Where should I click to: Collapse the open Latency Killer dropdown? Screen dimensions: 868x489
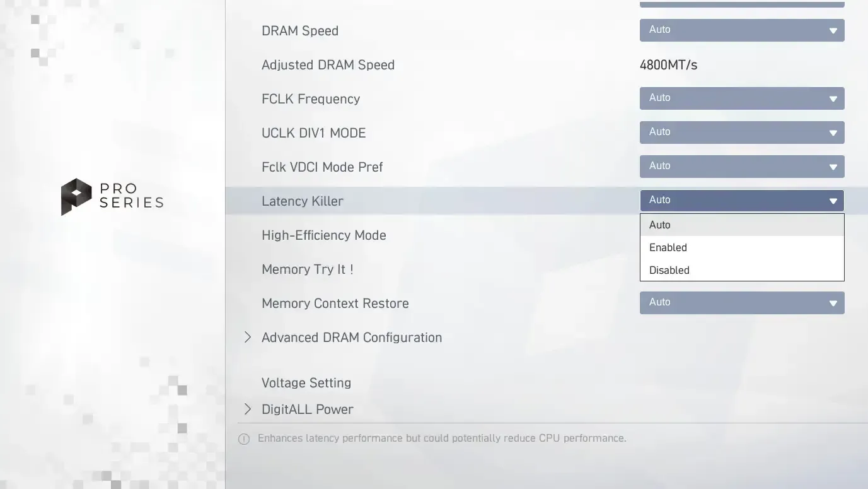click(742, 201)
